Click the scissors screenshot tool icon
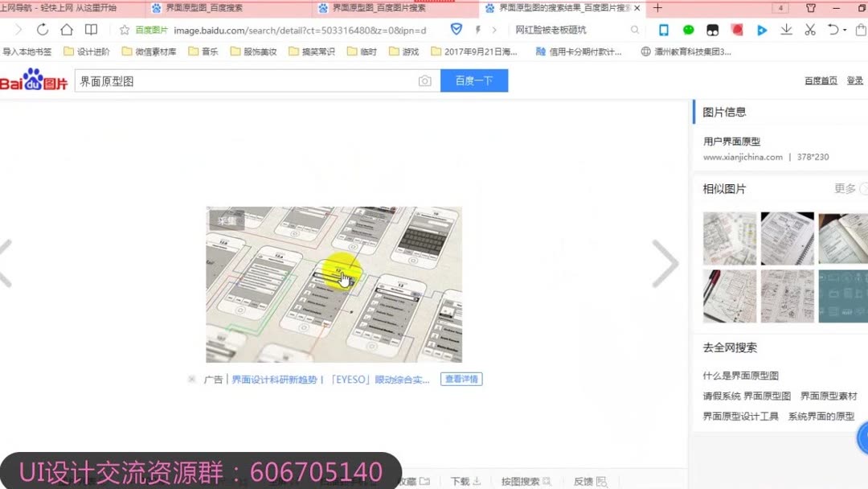 (x=810, y=29)
